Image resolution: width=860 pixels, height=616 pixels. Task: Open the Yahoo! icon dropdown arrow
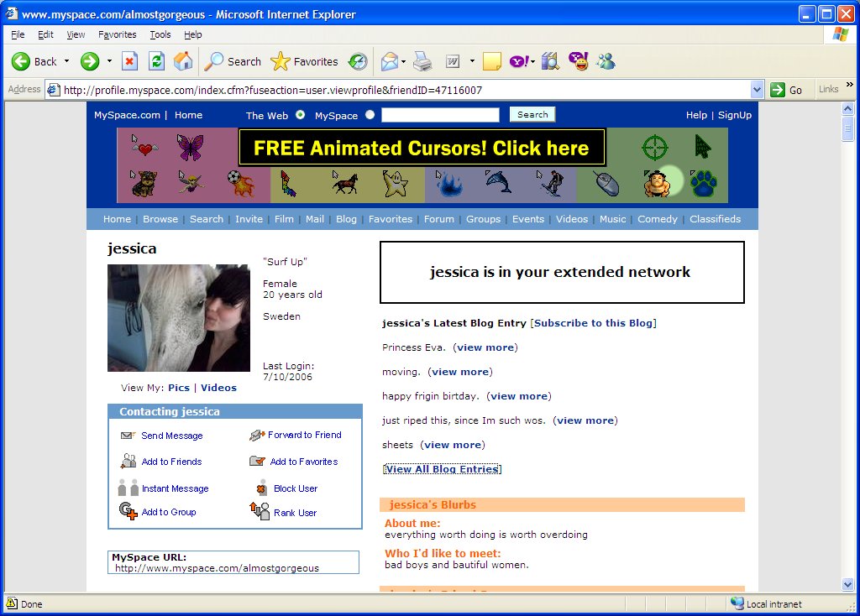[x=532, y=61]
